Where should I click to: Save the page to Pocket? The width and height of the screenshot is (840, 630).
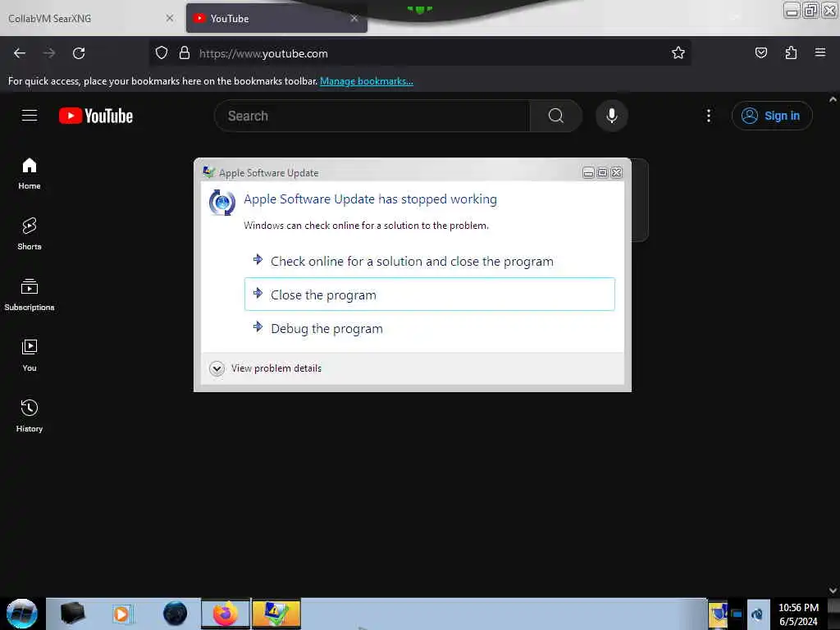[760, 53]
